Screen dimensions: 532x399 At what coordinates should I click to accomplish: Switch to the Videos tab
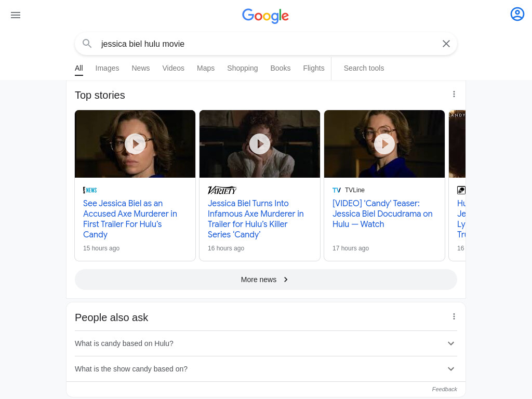coord(174,68)
